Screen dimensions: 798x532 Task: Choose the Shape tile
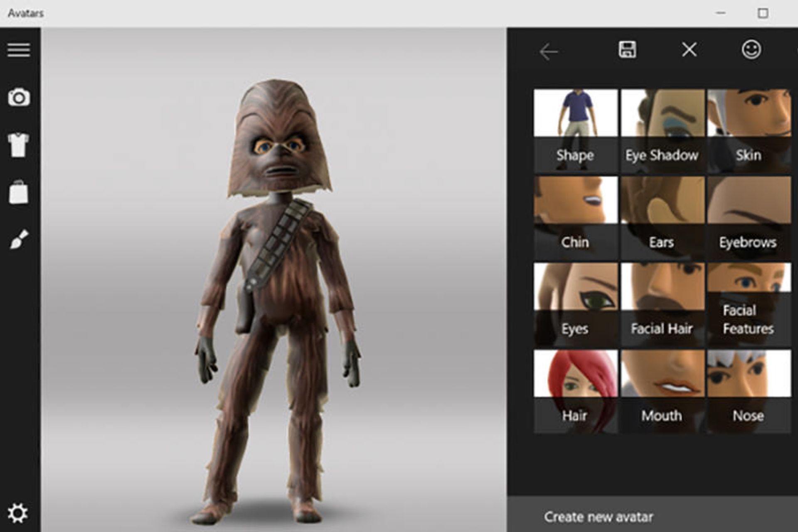point(576,131)
